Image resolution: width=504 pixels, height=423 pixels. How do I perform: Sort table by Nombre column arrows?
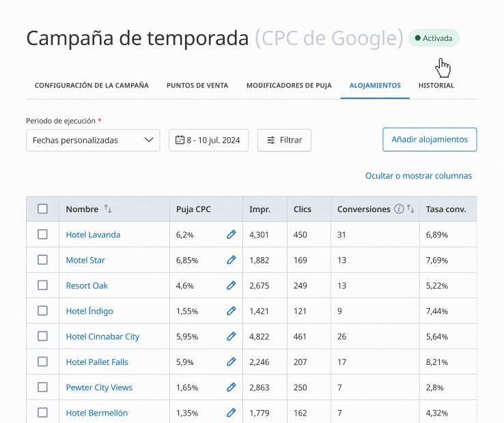click(x=108, y=209)
